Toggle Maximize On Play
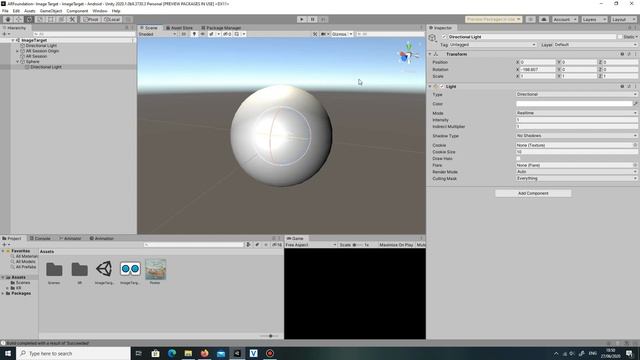The height and width of the screenshot is (360, 640). click(x=396, y=245)
